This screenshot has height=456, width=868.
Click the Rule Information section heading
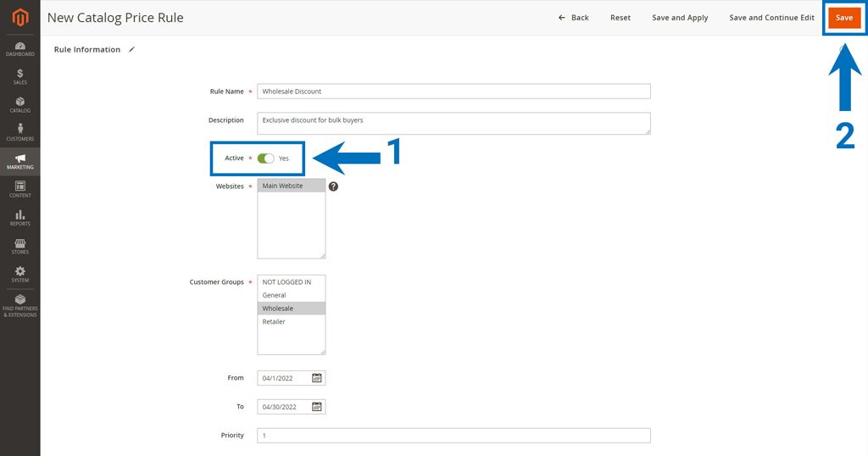coord(87,49)
